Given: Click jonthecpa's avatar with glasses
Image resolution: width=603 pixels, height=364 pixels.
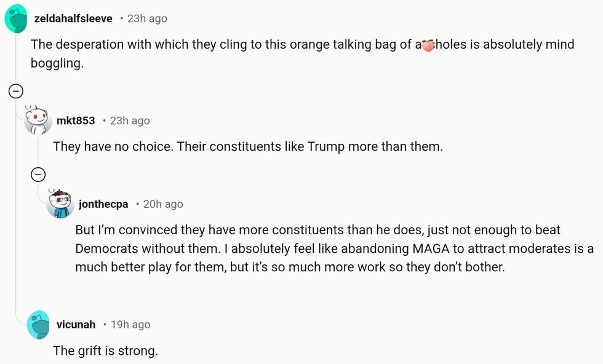Looking at the screenshot, I should pos(60,204).
